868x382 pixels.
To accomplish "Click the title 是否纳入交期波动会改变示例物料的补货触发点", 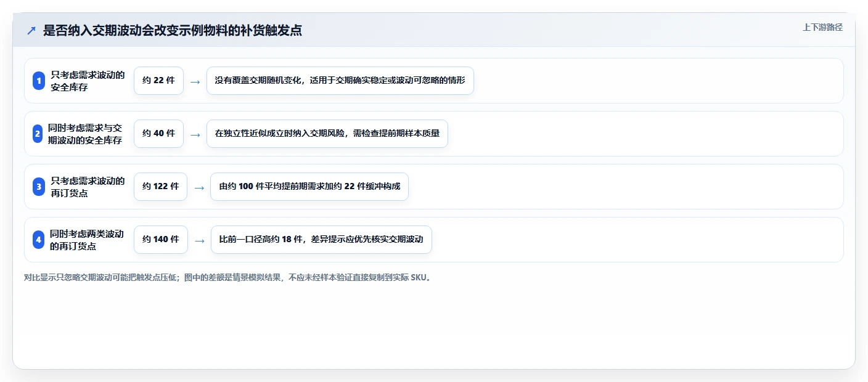I will (173, 30).
